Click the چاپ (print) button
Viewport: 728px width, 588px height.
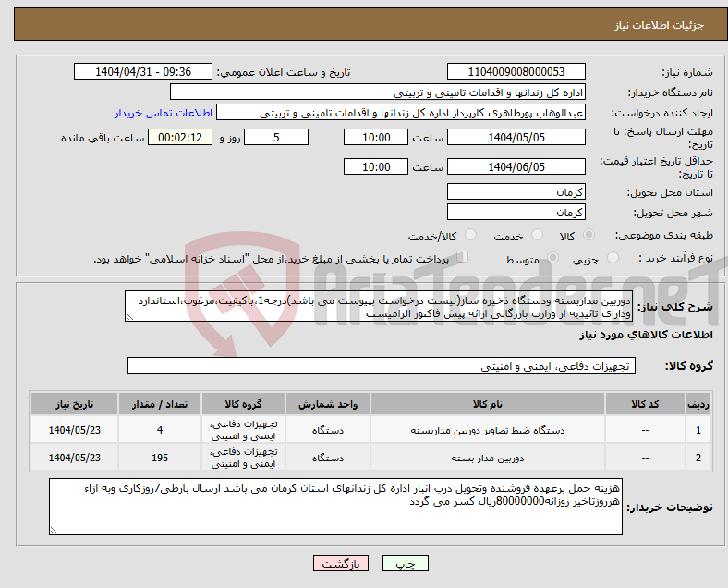coord(405,563)
